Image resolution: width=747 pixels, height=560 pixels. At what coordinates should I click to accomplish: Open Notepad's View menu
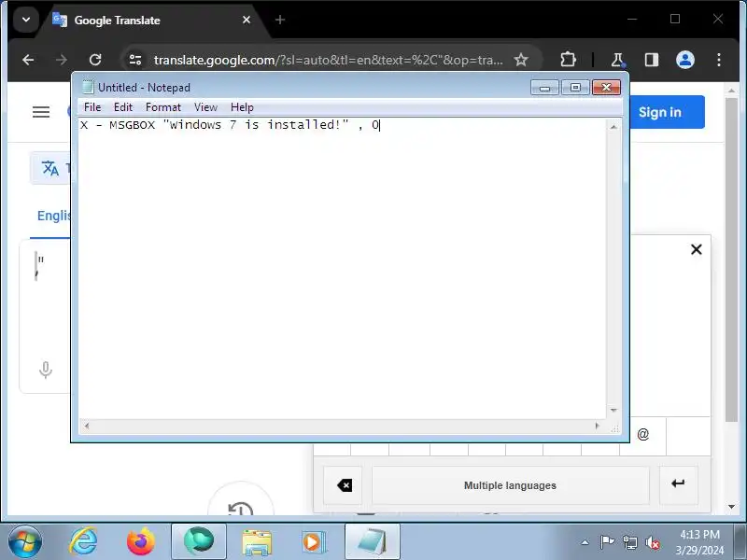click(x=205, y=107)
